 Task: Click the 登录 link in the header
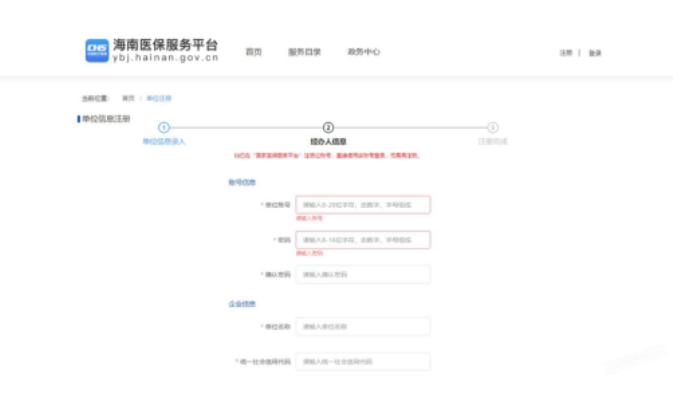(595, 53)
